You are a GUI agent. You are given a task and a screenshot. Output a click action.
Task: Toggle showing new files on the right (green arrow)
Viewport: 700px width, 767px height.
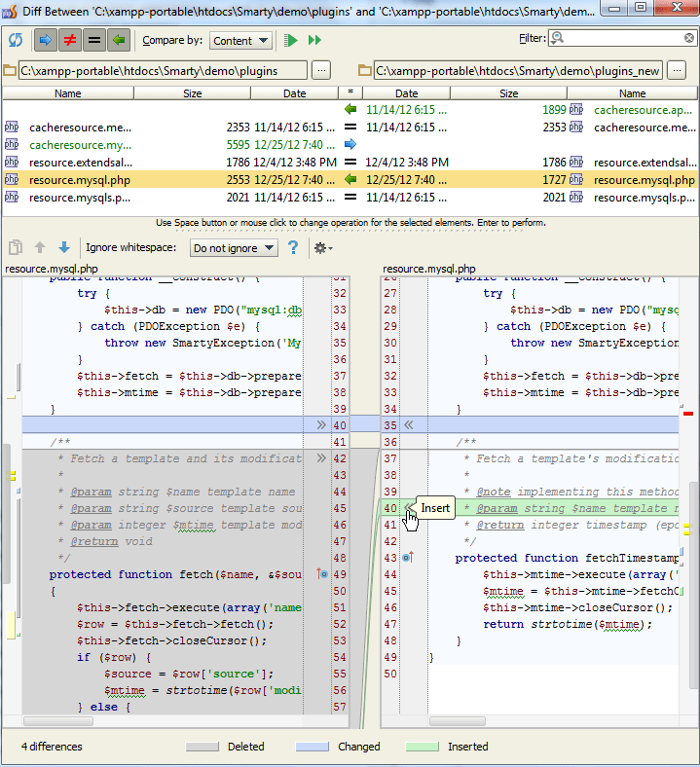pos(119,40)
